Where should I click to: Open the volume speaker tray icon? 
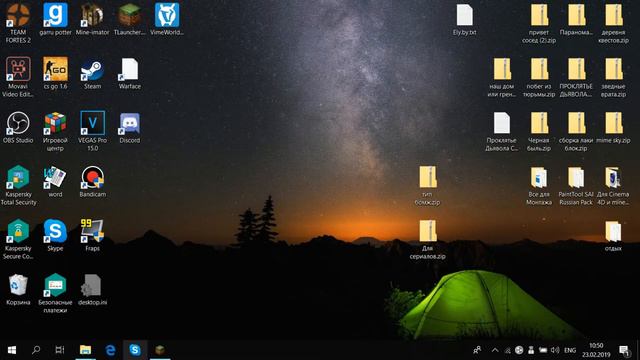pos(555,350)
